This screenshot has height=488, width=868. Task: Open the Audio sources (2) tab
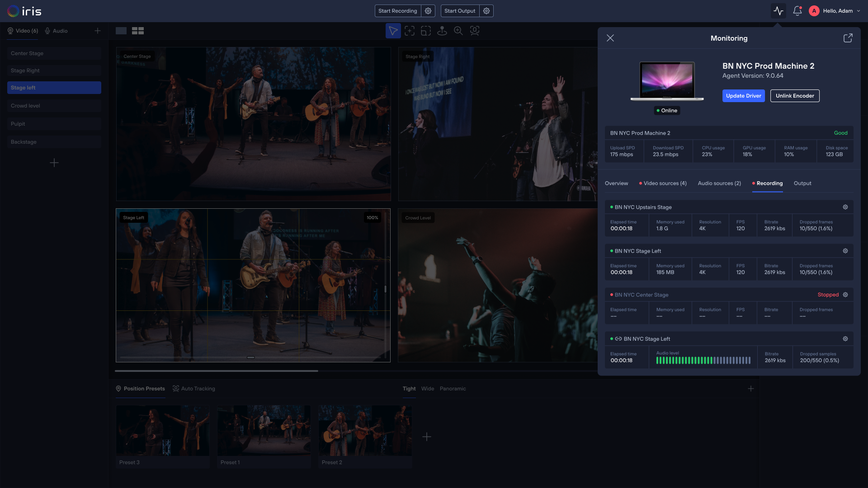point(719,183)
